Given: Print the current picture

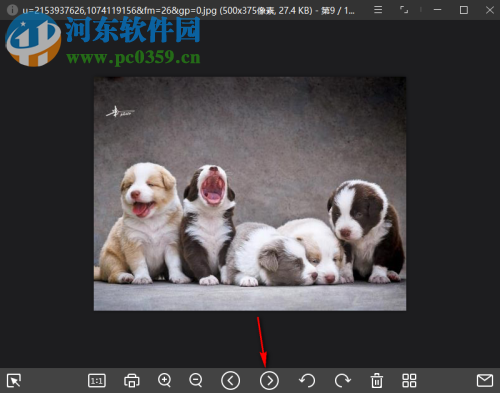Looking at the screenshot, I should click(x=132, y=380).
